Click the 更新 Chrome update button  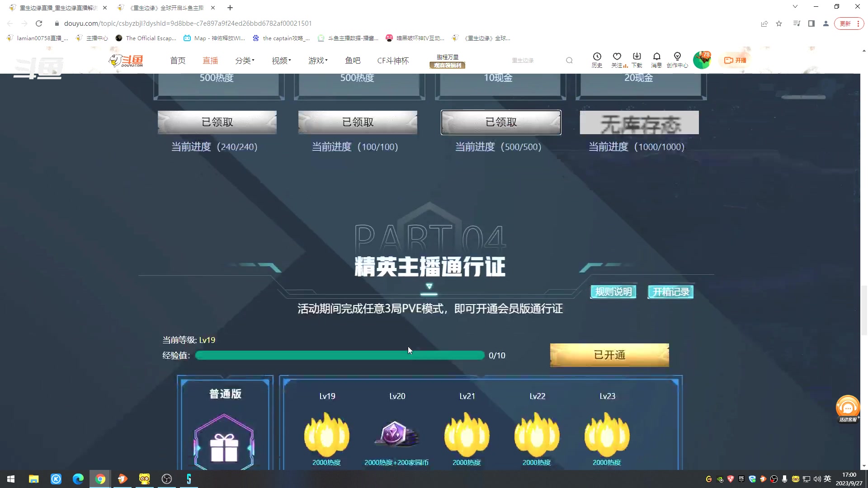849,23
